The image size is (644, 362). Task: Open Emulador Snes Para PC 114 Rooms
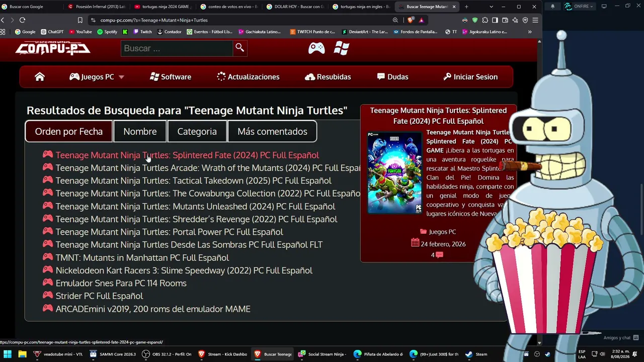121,283
